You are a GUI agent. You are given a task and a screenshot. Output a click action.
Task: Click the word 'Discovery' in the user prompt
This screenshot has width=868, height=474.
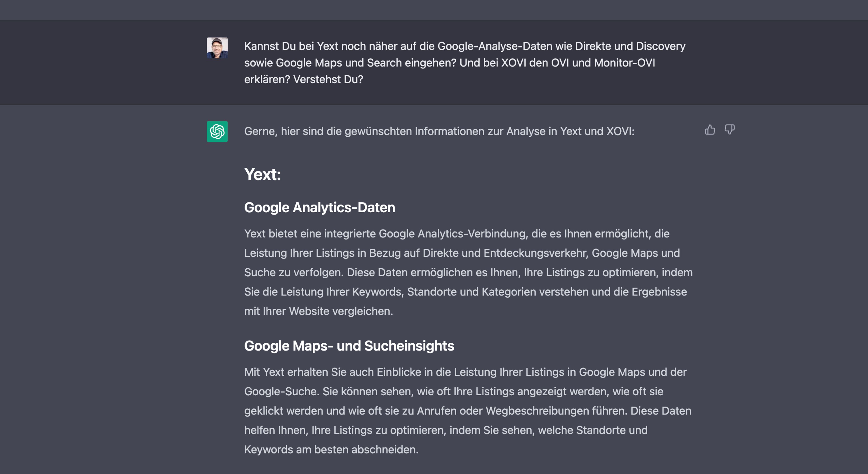click(x=660, y=46)
